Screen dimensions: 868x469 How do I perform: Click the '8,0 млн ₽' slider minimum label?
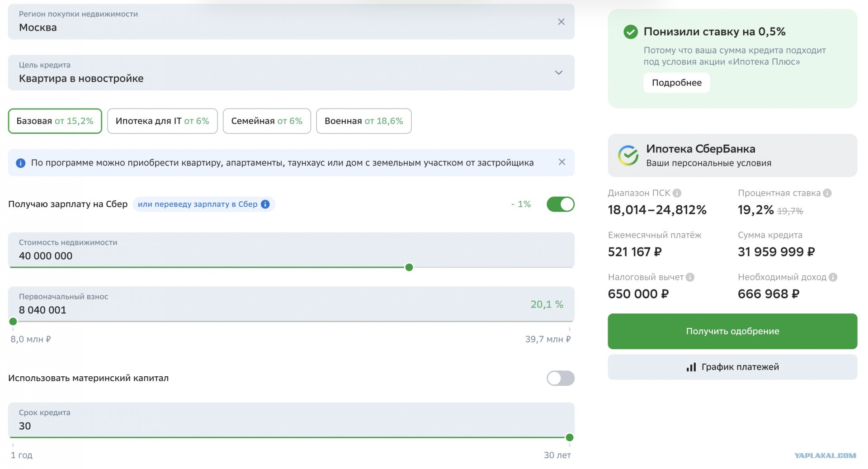31,339
